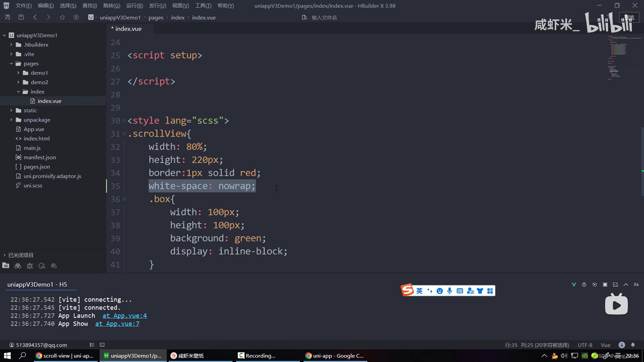Open the 编辑(E) menu
The image size is (644, 362).
46,6
